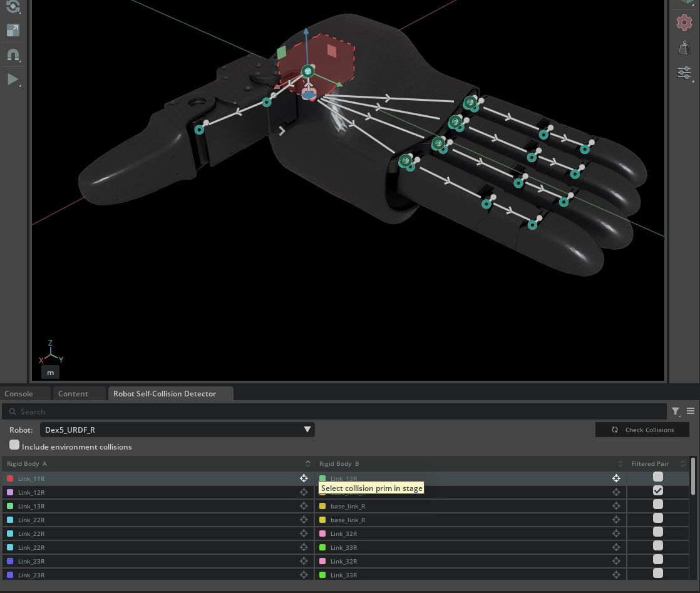The height and width of the screenshot is (593, 700).
Task: Sort by the Rigid Body A column chevron
Action: point(307,463)
